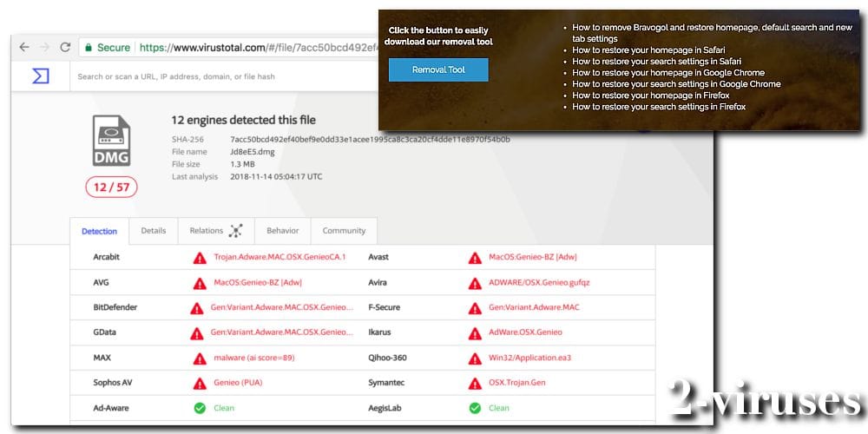This screenshot has width=868, height=434.
Task: Click green check icon for AegisLab
Action: click(x=475, y=408)
